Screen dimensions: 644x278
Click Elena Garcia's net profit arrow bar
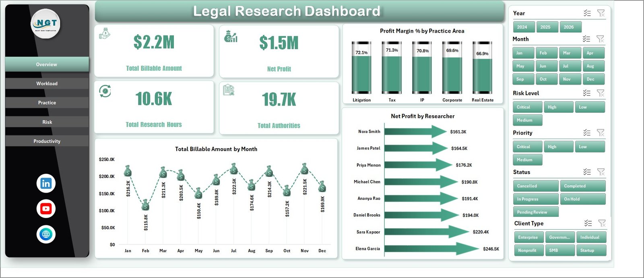click(x=431, y=249)
